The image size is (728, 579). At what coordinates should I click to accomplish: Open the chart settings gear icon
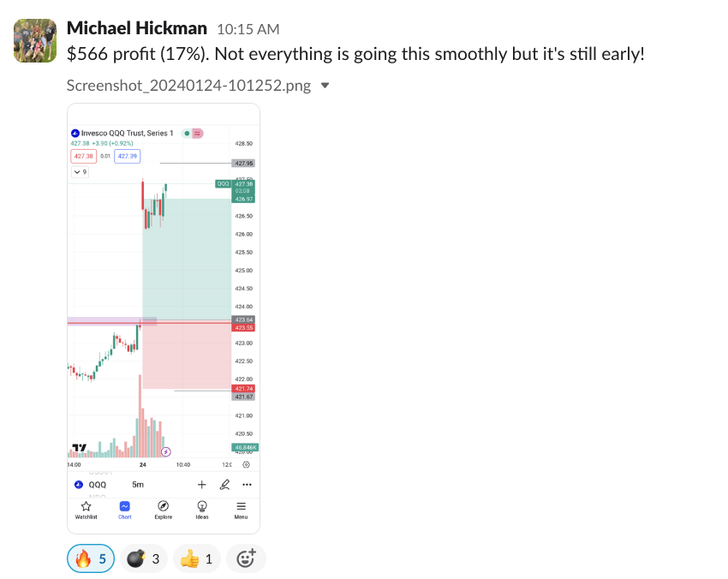point(246,464)
